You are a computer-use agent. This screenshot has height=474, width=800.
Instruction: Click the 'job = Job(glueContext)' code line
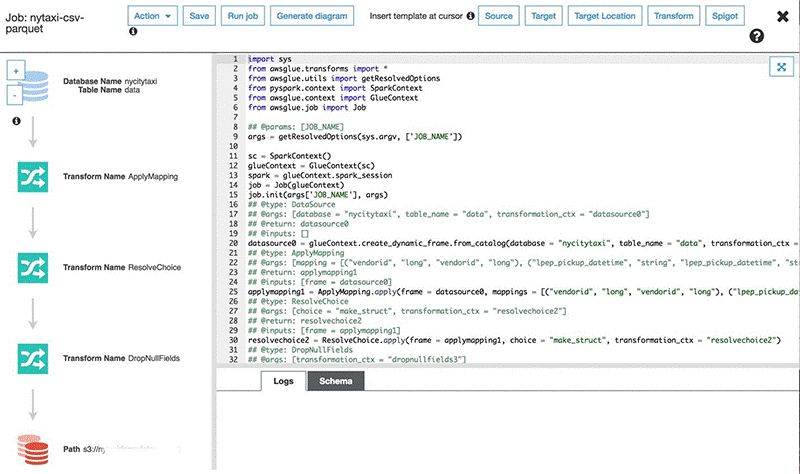pyautogui.click(x=296, y=185)
